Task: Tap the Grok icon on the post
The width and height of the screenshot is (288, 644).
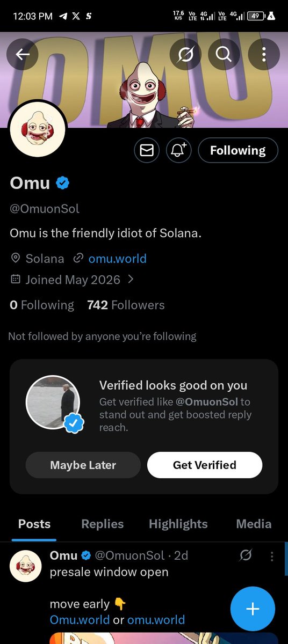Action: click(x=246, y=556)
